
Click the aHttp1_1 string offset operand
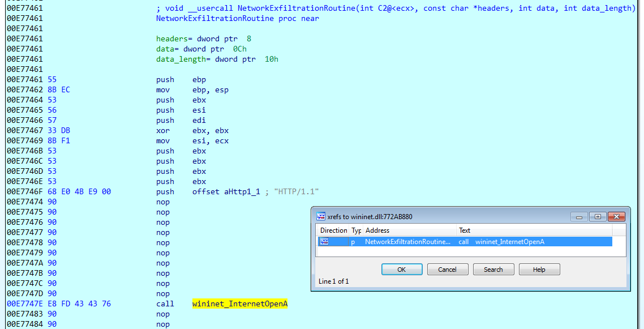242,191
